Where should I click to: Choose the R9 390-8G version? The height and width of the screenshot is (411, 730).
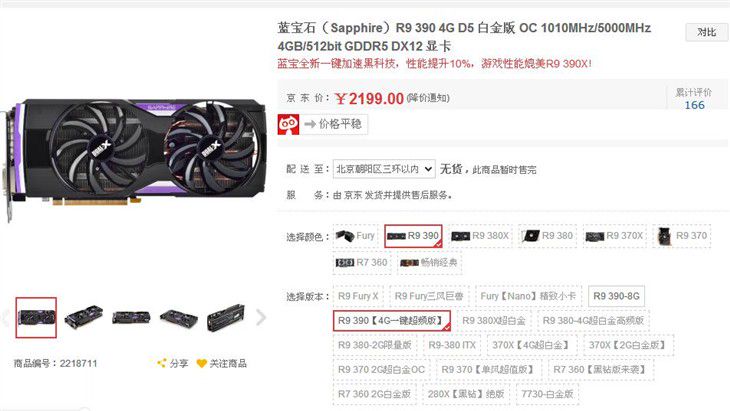point(616,296)
